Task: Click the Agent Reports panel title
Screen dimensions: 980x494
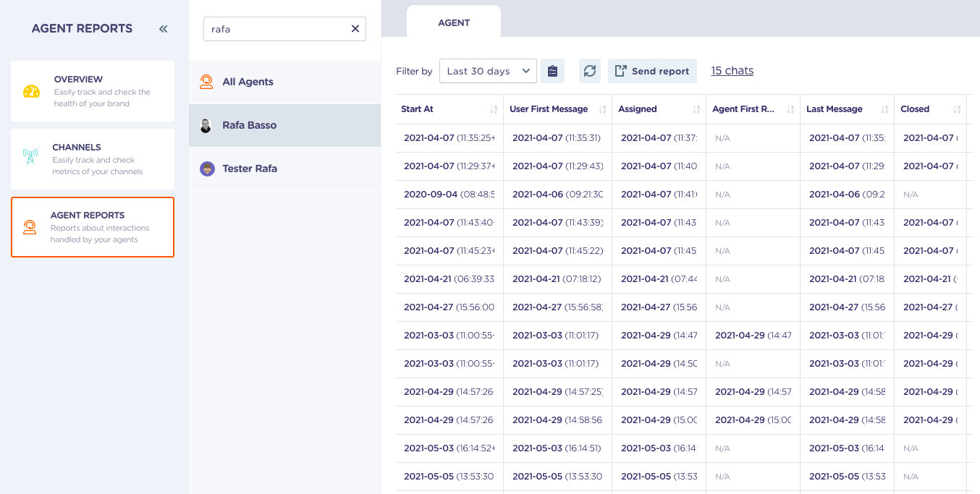Action: pyautogui.click(x=82, y=29)
